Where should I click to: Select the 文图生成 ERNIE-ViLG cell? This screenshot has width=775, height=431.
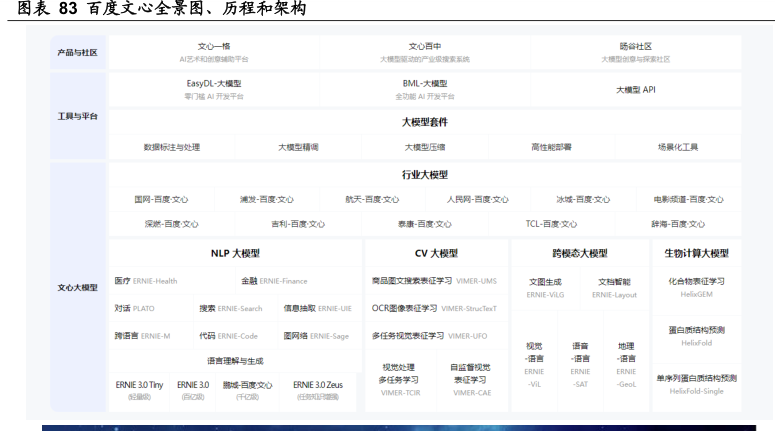[x=545, y=288]
